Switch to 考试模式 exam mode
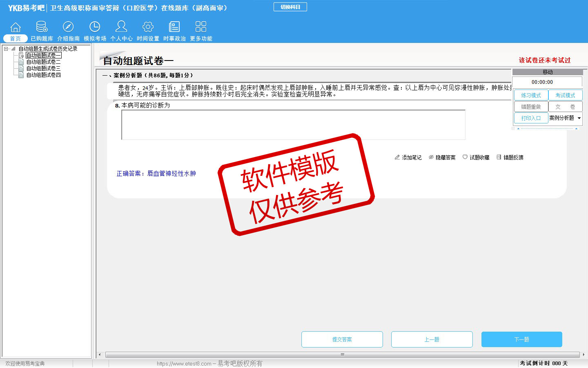This screenshot has height=368, width=588. 565,95
